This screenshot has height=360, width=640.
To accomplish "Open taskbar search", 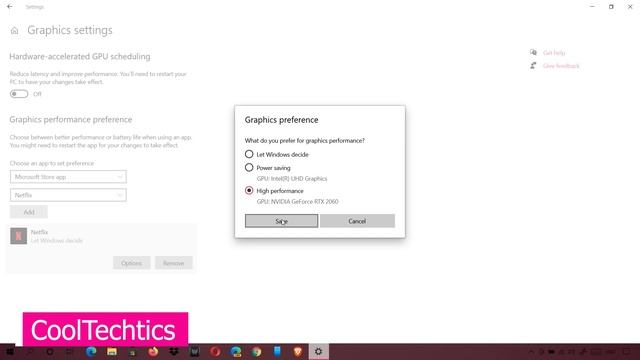I will click(29, 351).
